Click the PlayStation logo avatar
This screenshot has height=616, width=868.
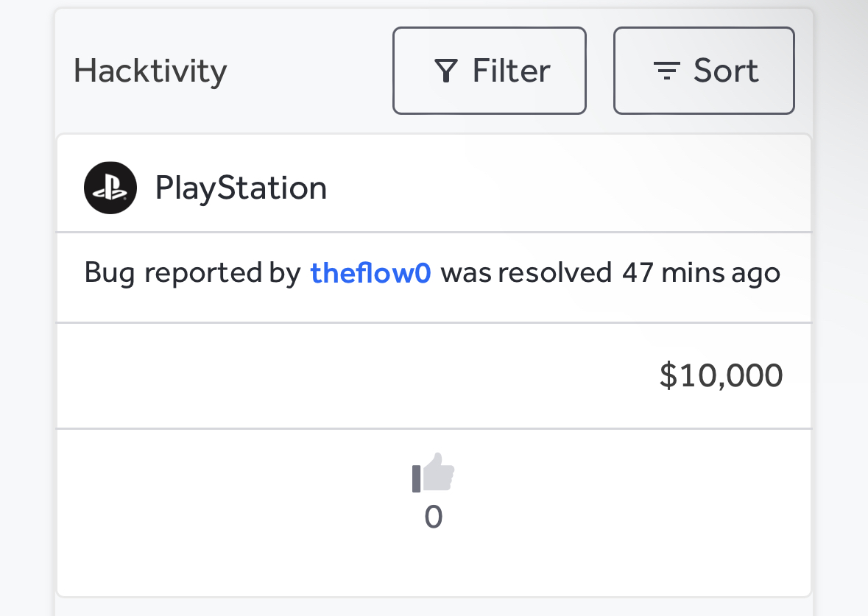tap(110, 188)
